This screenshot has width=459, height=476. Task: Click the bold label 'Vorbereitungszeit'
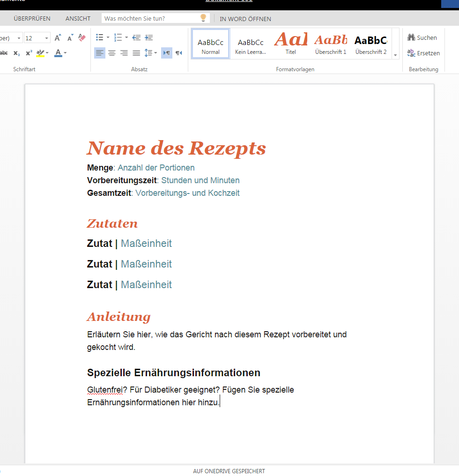122,180
